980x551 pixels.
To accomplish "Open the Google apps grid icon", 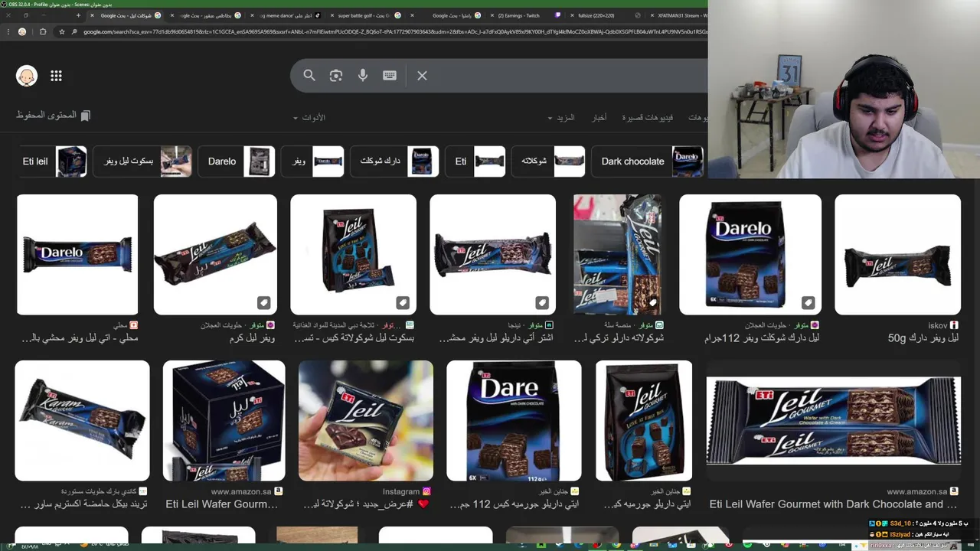I will [56, 76].
